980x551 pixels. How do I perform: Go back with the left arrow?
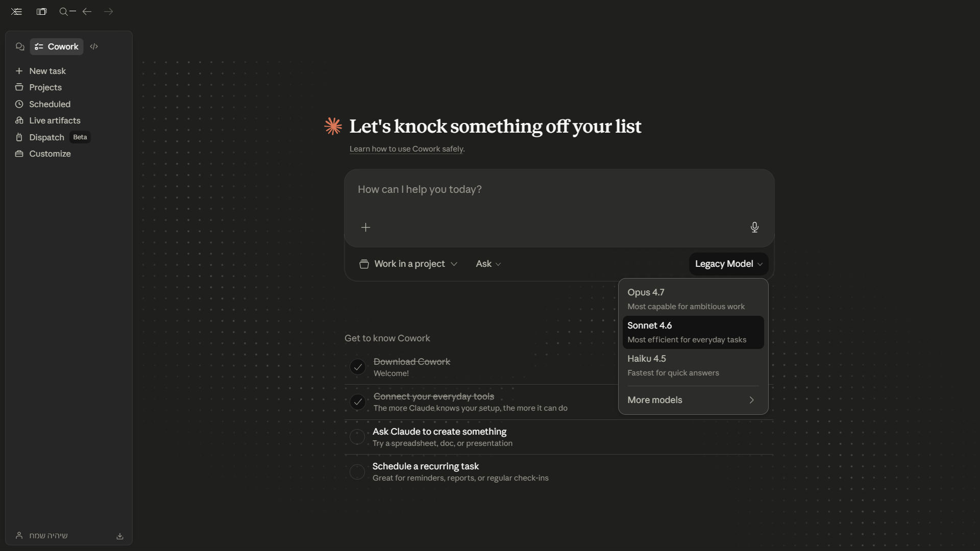pos(87,11)
